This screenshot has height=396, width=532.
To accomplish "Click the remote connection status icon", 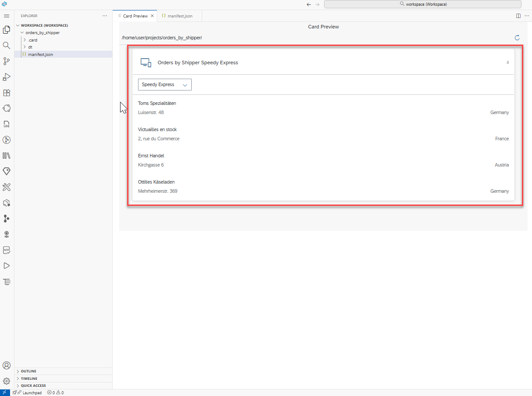I will pyautogui.click(x=4, y=393).
